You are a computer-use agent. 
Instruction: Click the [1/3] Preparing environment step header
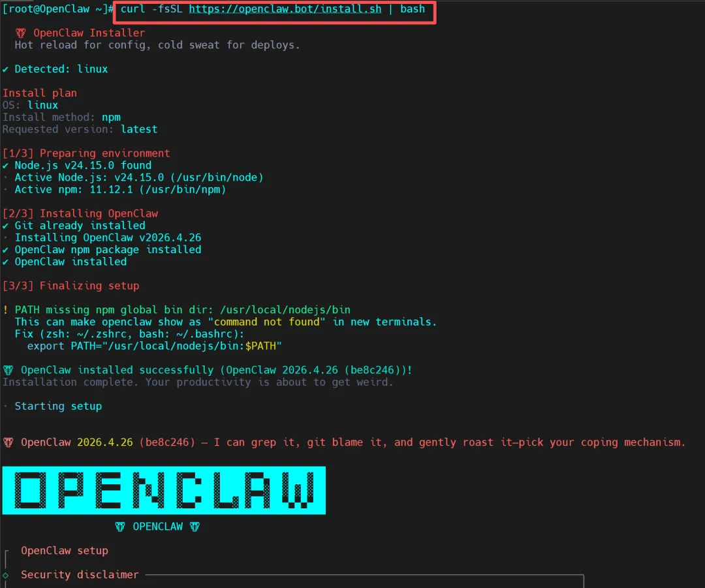86,153
